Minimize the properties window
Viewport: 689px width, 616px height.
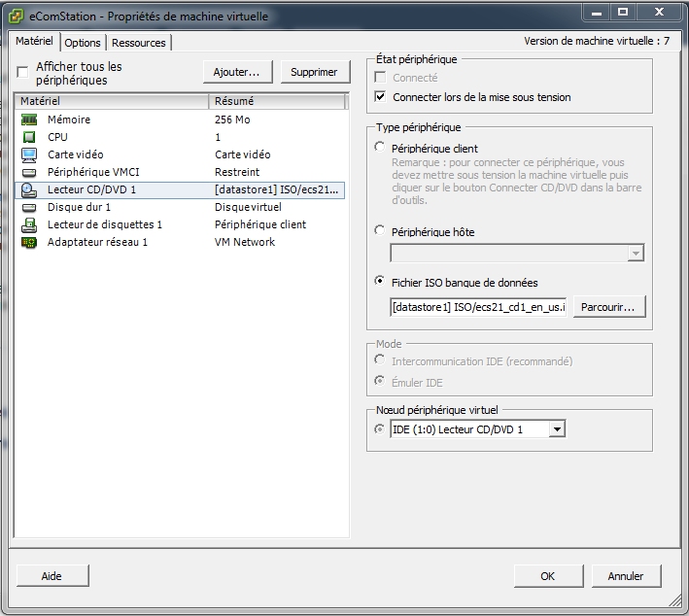(x=597, y=12)
